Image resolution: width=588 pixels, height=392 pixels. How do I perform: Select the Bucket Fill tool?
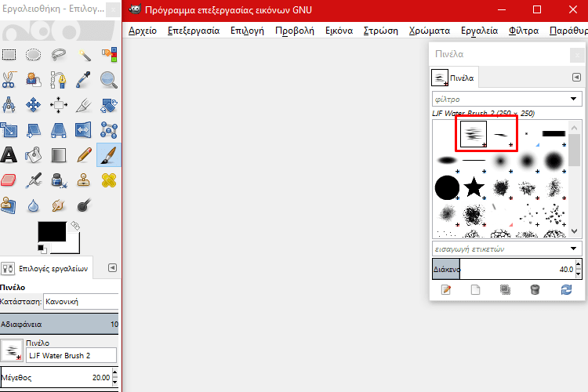click(x=34, y=155)
